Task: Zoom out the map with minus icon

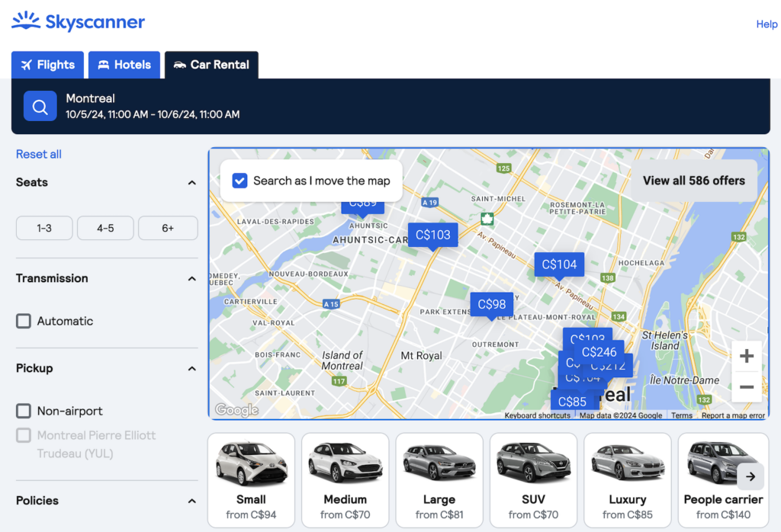Action: (746, 387)
